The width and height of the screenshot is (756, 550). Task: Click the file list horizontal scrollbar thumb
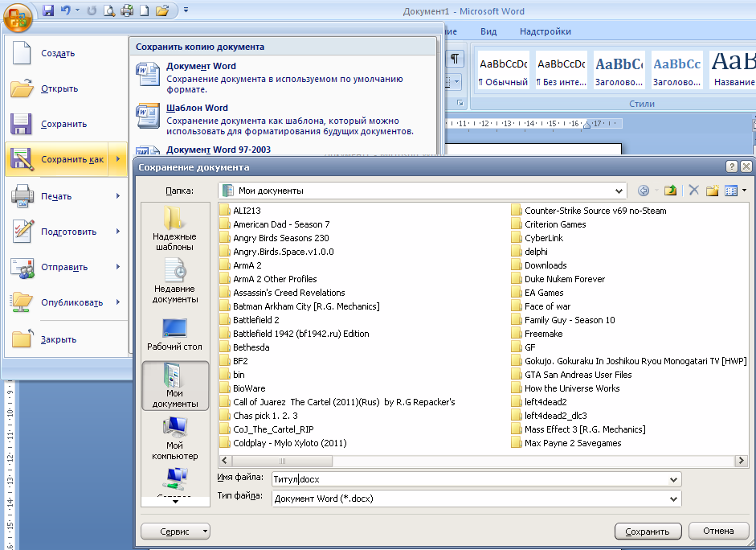pos(281,461)
